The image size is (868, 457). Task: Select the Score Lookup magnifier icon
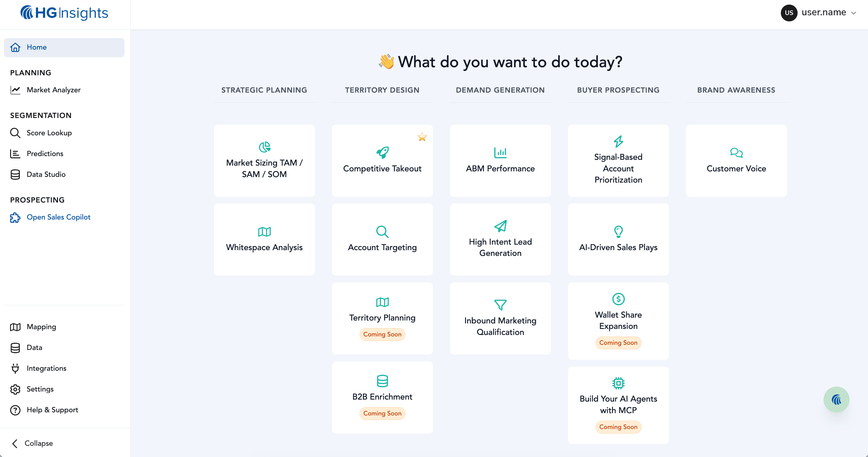click(16, 133)
